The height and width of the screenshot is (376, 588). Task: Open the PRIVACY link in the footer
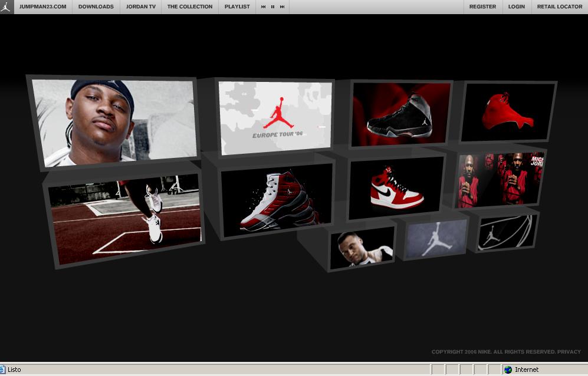point(569,352)
